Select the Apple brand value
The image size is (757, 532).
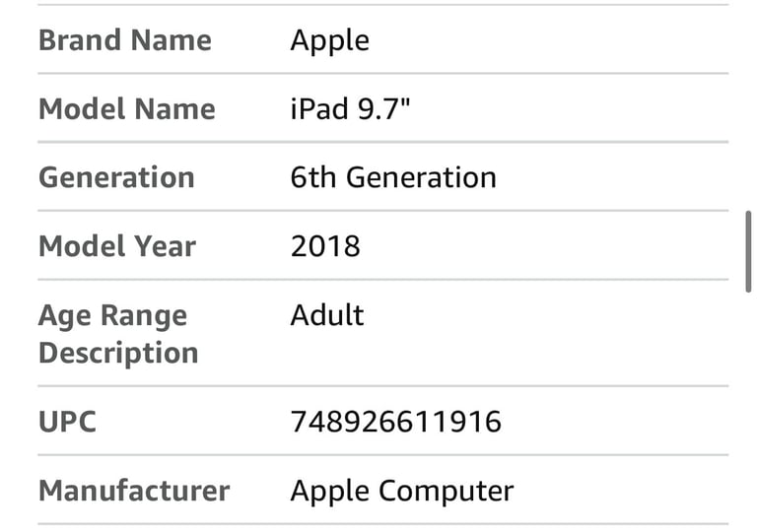(x=330, y=41)
